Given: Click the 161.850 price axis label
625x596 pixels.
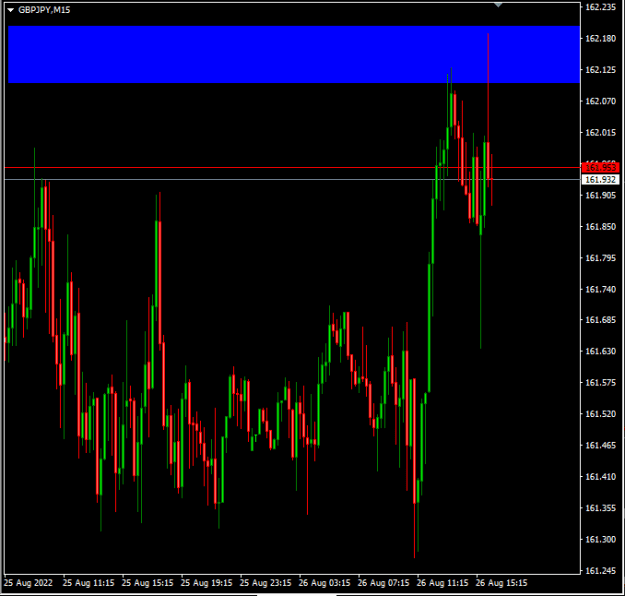Looking at the screenshot, I should coord(600,226).
